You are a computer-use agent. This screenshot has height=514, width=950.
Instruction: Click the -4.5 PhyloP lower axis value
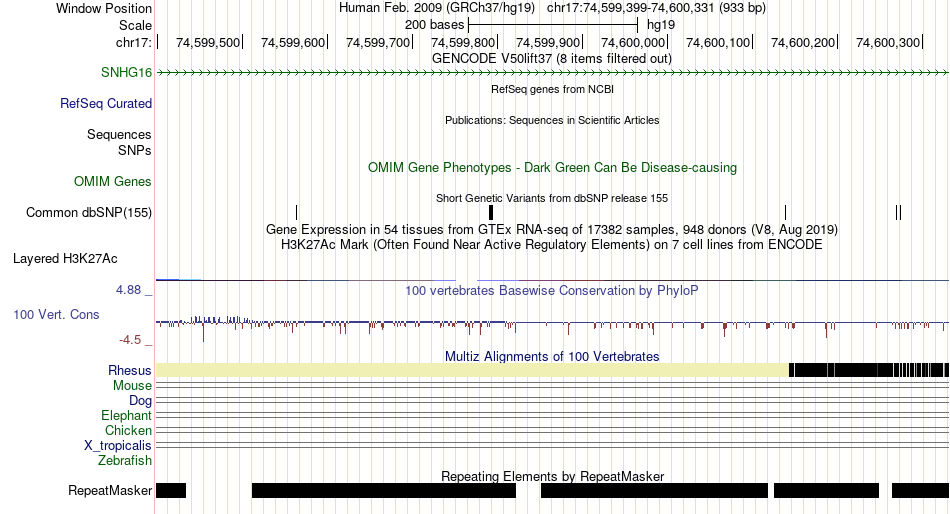click(130, 340)
